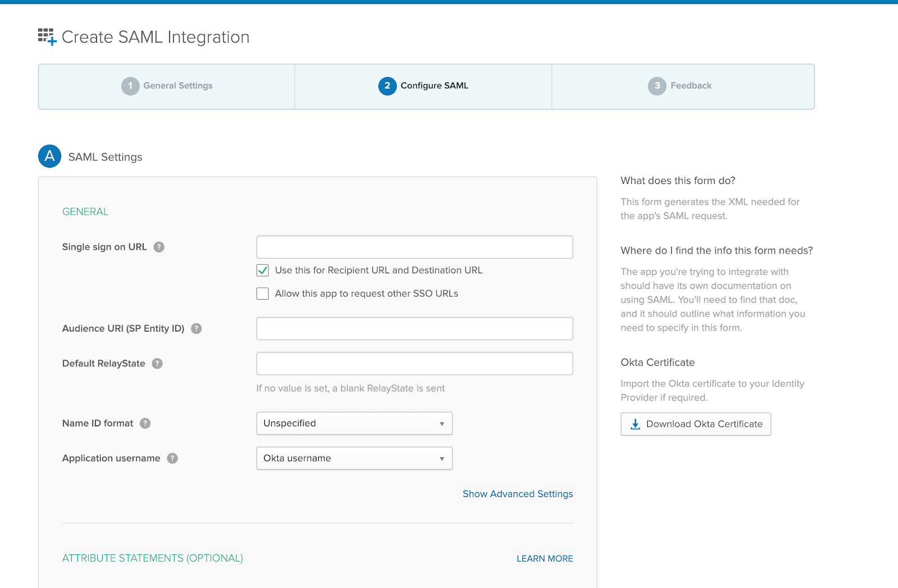Screen dimensions: 898x588
Task: Click the Okta Certificate heading
Action: pyautogui.click(x=658, y=362)
